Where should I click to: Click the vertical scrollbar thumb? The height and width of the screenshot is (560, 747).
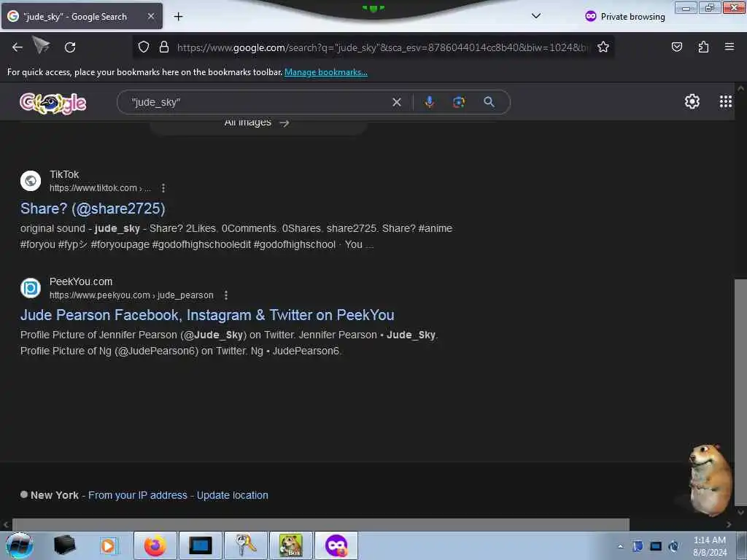pos(740,392)
